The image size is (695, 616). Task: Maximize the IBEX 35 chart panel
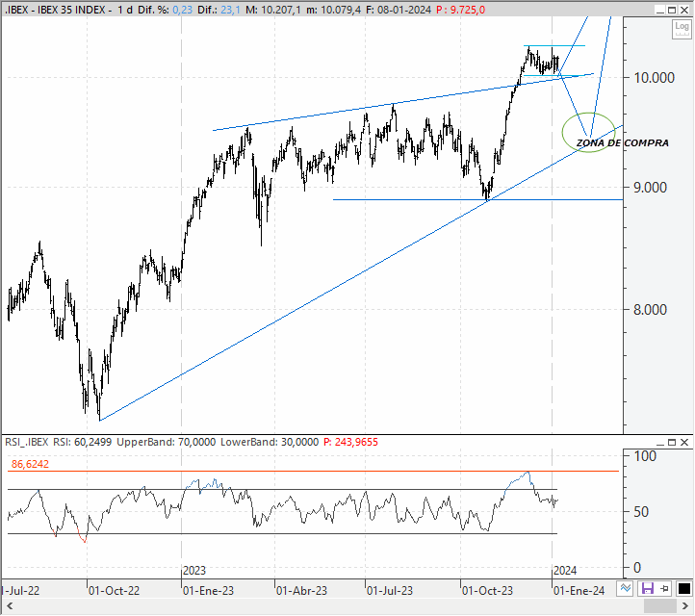coord(672,11)
